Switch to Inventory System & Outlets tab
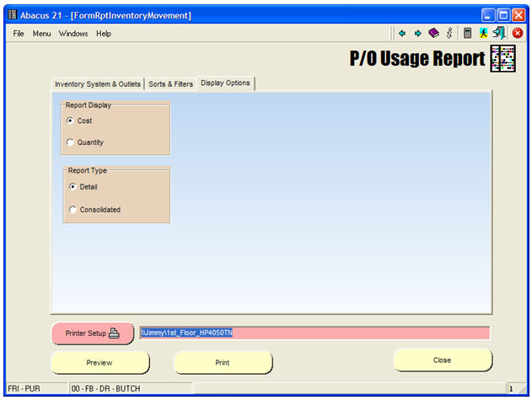This screenshot has width=532, height=400. [x=98, y=84]
